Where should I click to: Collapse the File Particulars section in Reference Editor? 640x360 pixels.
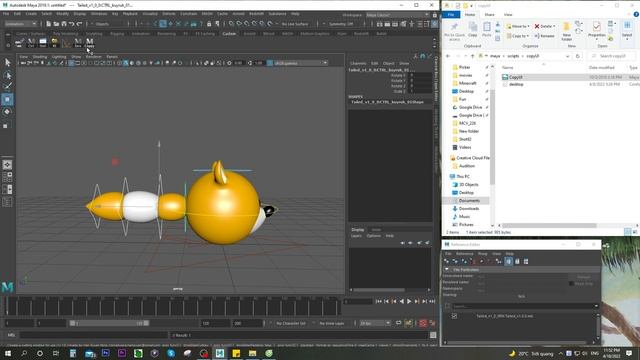point(447,270)
